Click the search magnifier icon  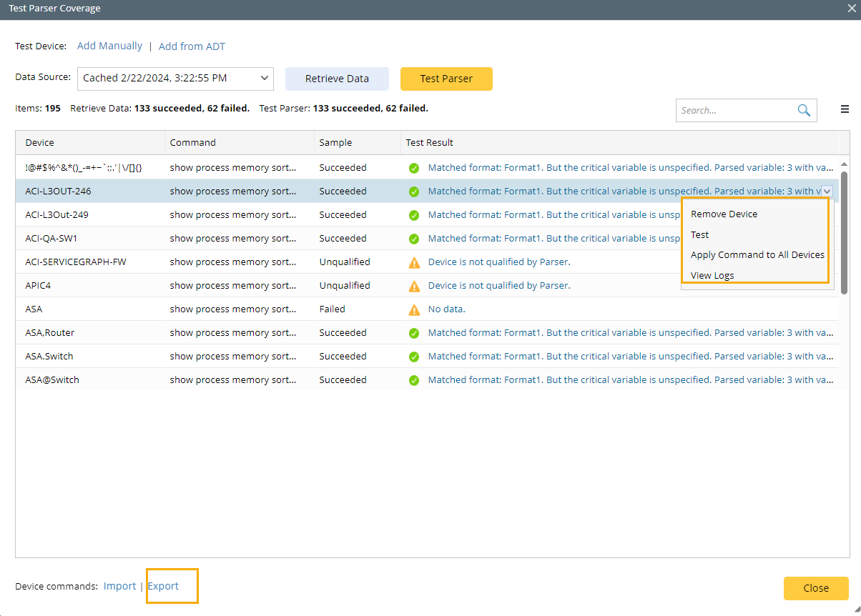804,110
